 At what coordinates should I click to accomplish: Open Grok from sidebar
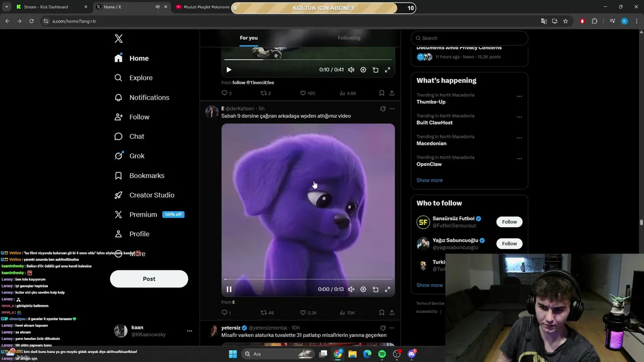click(129, 156)
